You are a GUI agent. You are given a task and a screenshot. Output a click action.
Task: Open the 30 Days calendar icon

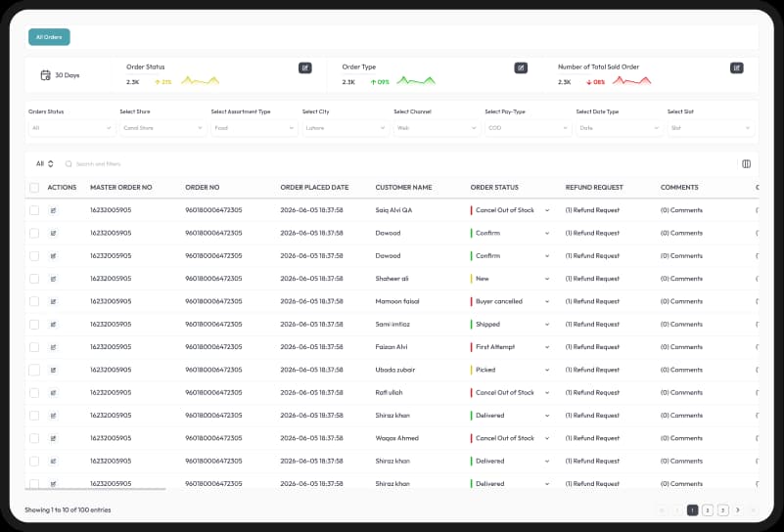[45, 75]
